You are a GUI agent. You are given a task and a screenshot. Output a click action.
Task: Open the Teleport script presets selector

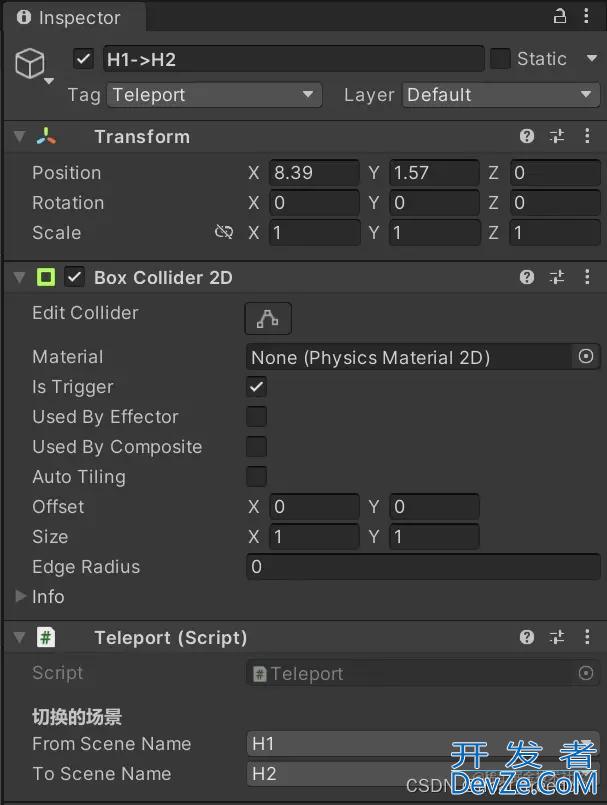coord(557,637)
